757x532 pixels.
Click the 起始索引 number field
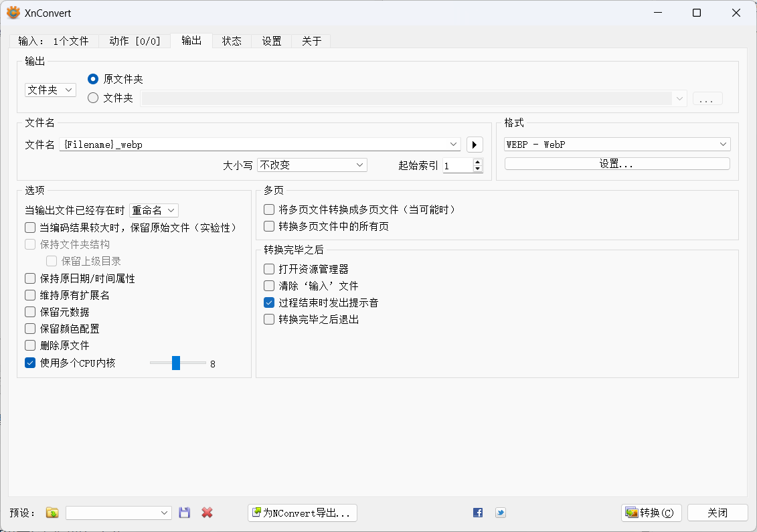coord(458,165)
